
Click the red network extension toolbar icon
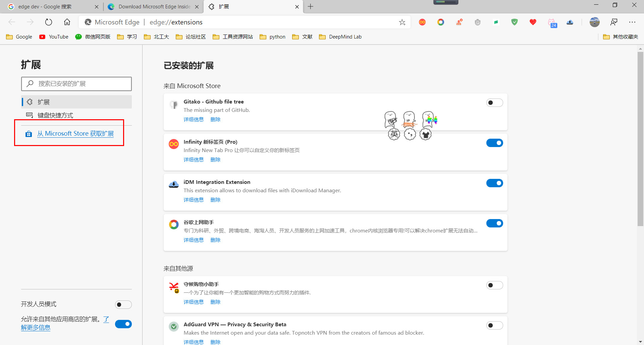[x=459, y=22]
